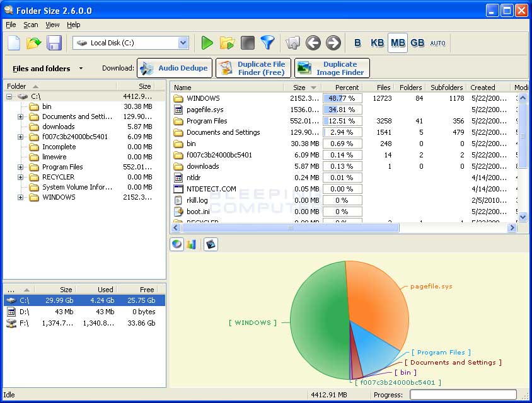This screenshot has width=532, height=403.
Task: Select ntldr in the file list
Action: point(194,178)
